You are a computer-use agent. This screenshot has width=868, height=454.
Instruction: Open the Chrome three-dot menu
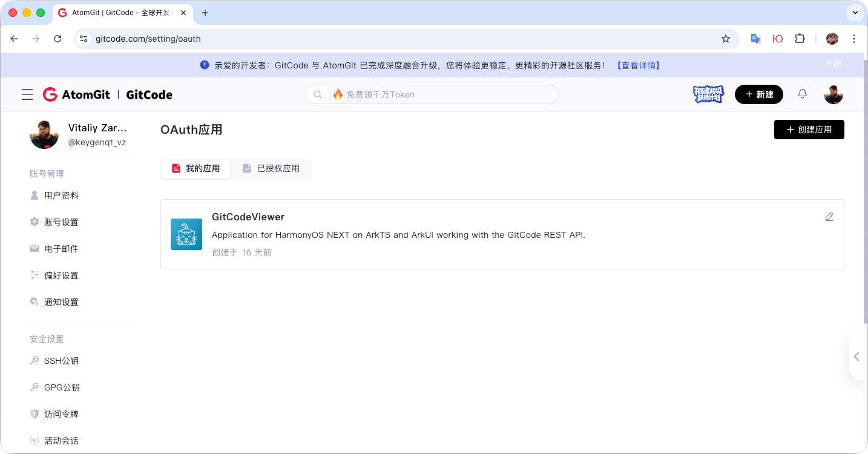pos(854,39)
